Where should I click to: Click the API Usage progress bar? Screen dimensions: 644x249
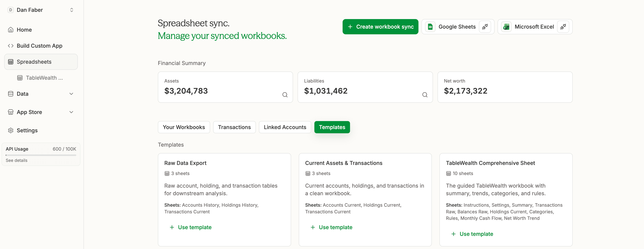(41, 155)
